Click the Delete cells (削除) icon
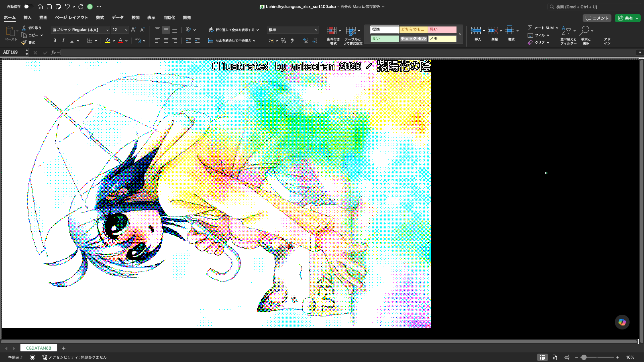The image size is (644, 362). (x=493, y=31)
